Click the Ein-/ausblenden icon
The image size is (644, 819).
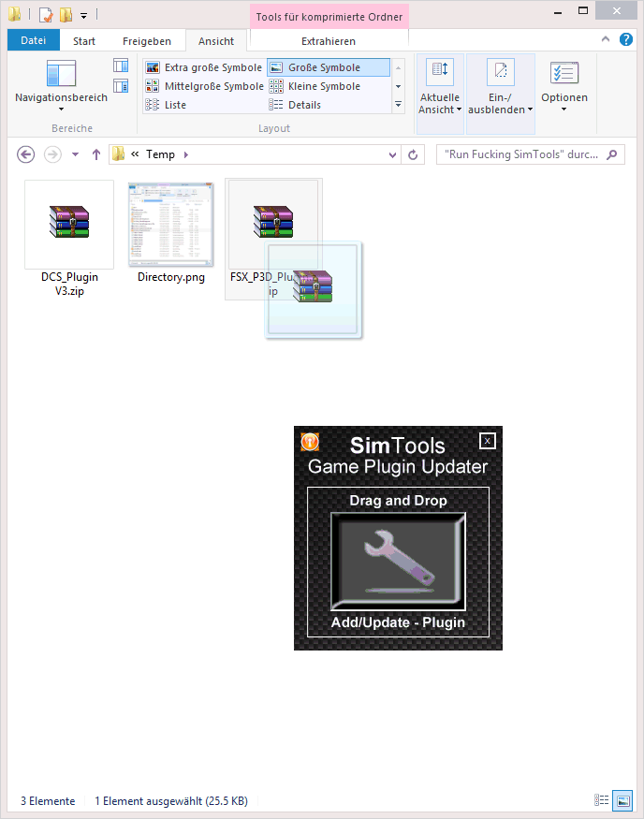point(501,71)
